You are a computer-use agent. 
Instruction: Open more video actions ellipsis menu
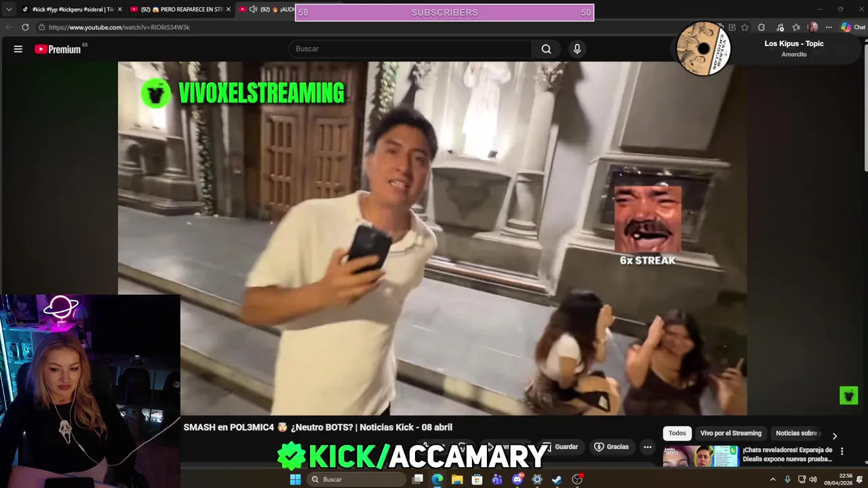[648, 447]
